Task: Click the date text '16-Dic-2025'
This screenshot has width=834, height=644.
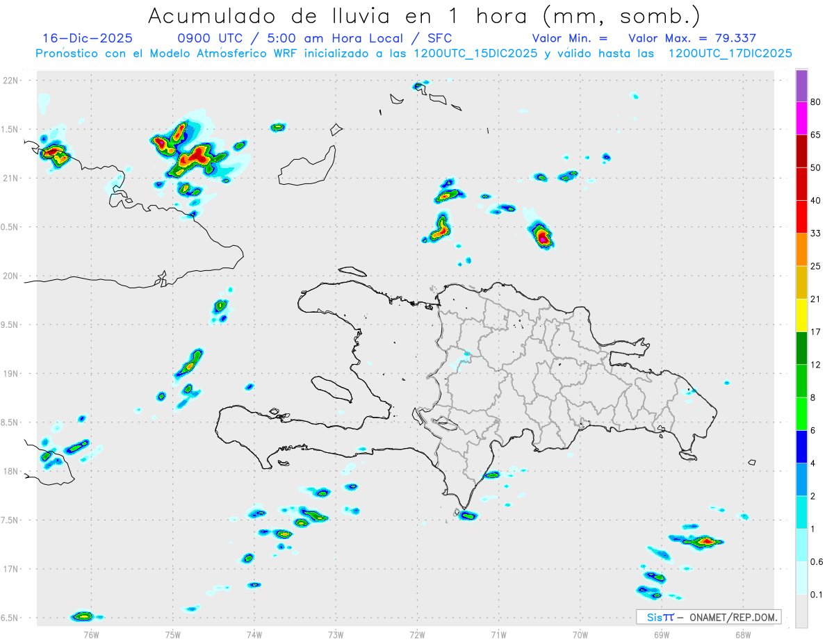Action: click(x=87, y=38)
